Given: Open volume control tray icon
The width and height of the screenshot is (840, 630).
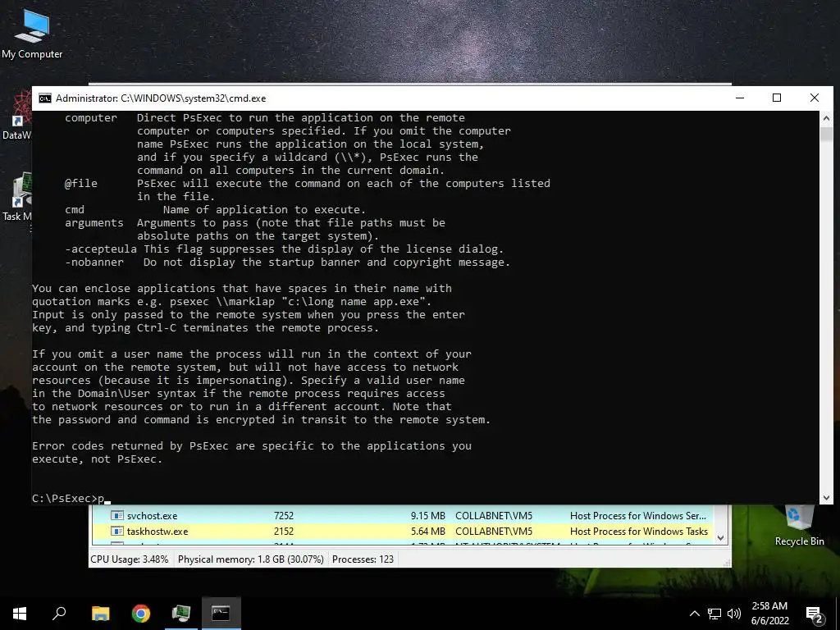Looking at the screenshot, I should [x=734, y=614].
